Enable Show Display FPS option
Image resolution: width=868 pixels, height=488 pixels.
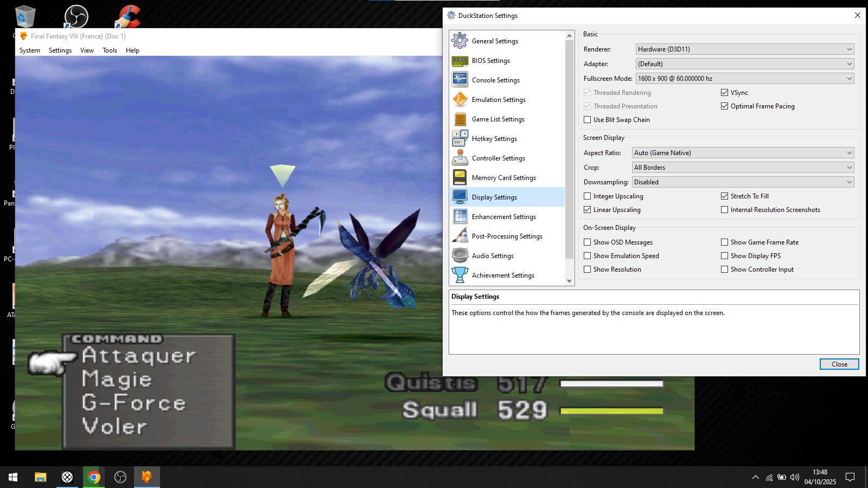coord(724,256)
